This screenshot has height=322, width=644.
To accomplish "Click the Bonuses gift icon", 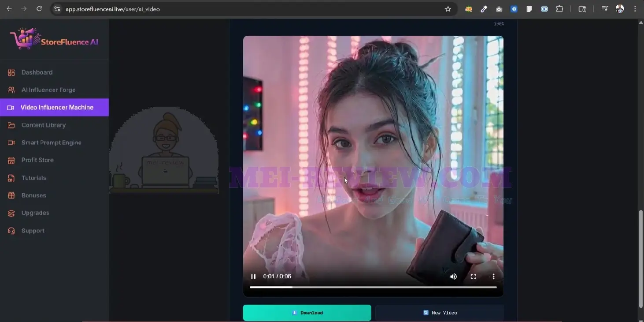I will [11, 195].
